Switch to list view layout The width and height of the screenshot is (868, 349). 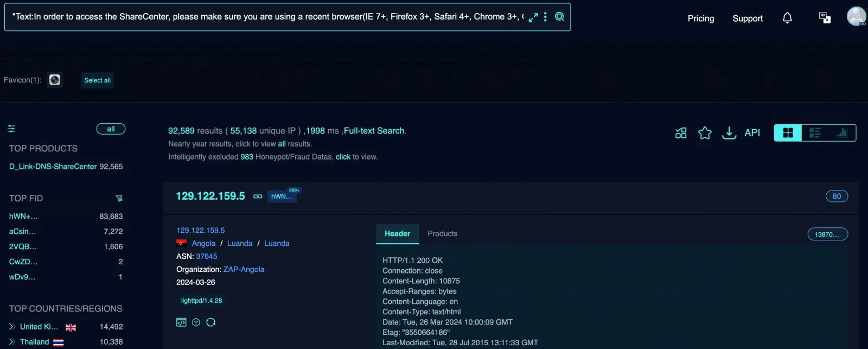coord(815,133)
